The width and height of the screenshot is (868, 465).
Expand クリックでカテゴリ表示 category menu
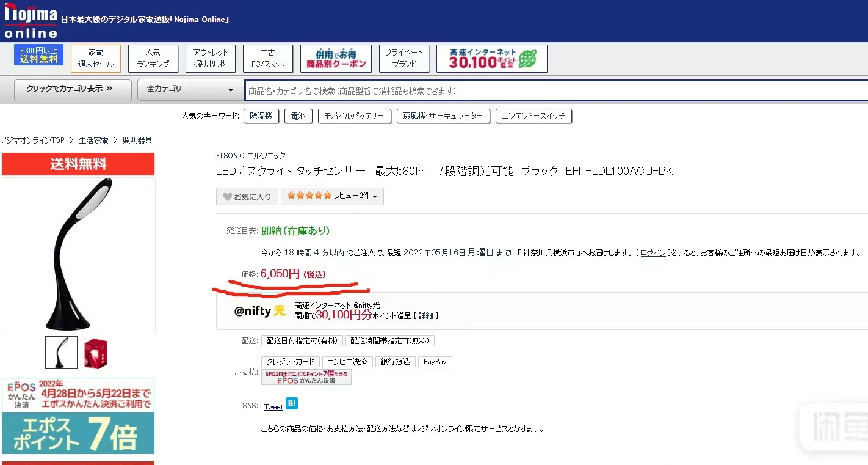click(x=73, y=89)
